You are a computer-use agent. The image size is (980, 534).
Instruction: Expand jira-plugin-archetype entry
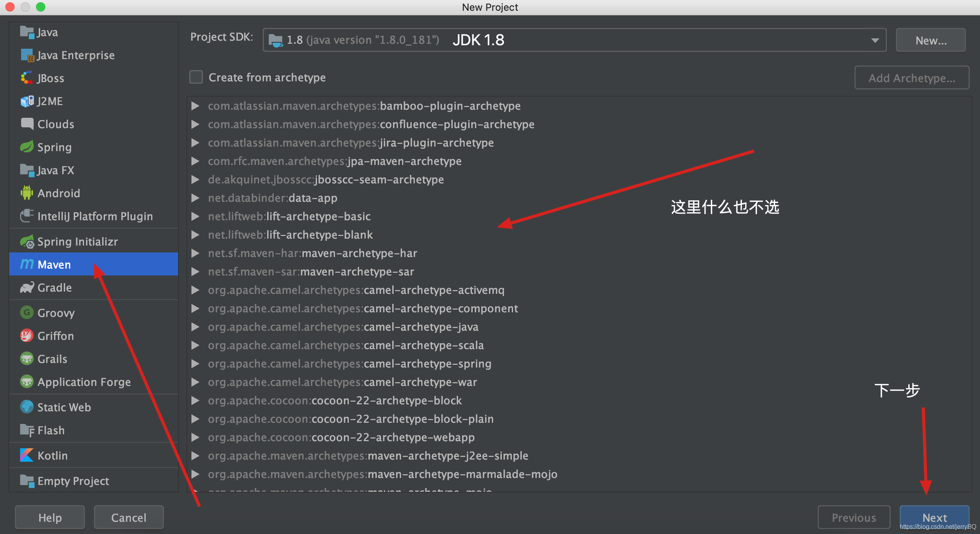pyautogui.click(x=195, y=143)
